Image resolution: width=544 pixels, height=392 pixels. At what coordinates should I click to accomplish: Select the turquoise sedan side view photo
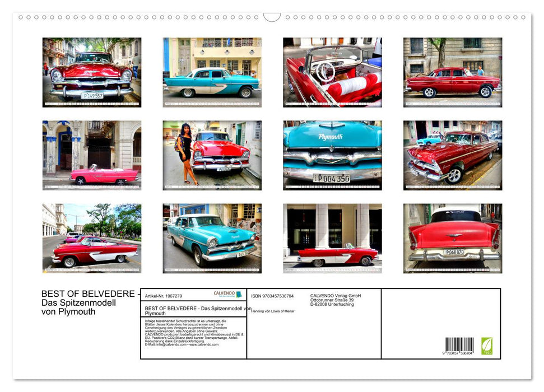[212, 72]
